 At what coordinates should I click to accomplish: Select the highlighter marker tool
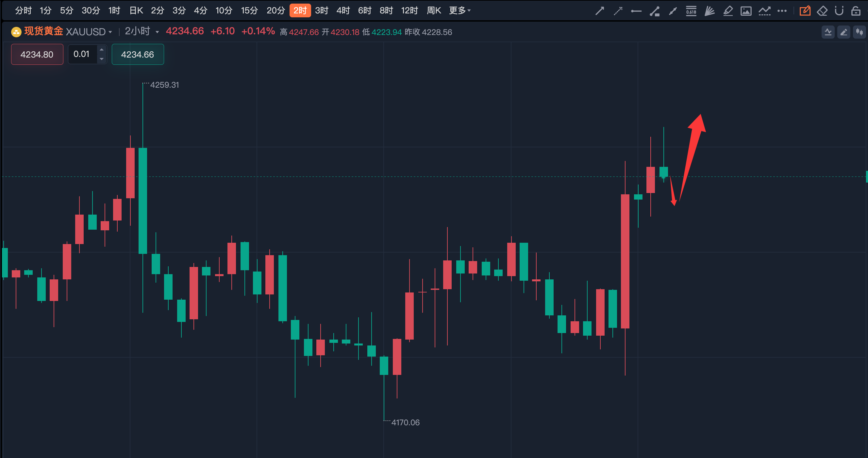pyautogui.click(x=728, y=11)
